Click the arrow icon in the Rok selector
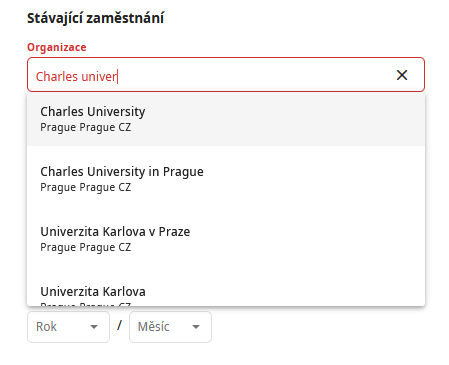The image size is (449, 365). 94,327
